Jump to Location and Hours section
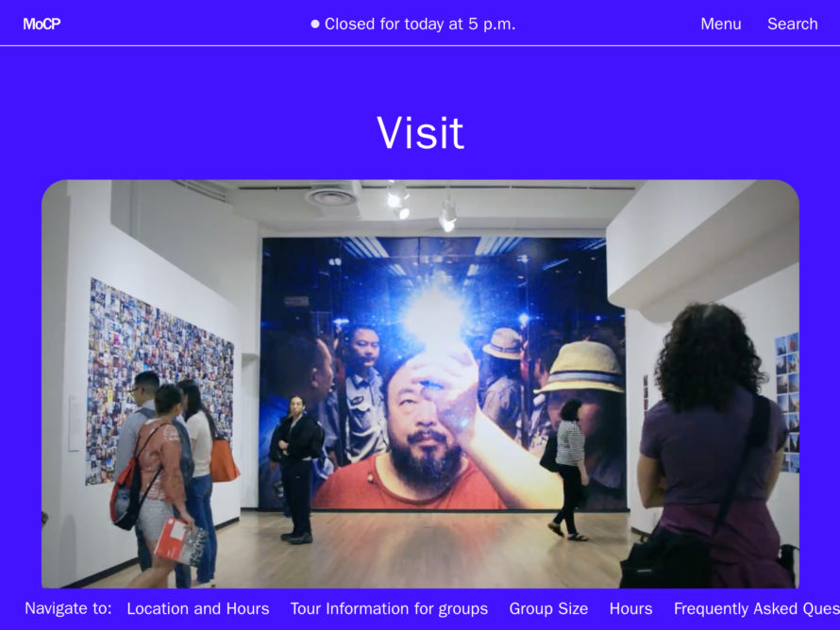The height and width of the screenshot is (630, 840). 197,608
